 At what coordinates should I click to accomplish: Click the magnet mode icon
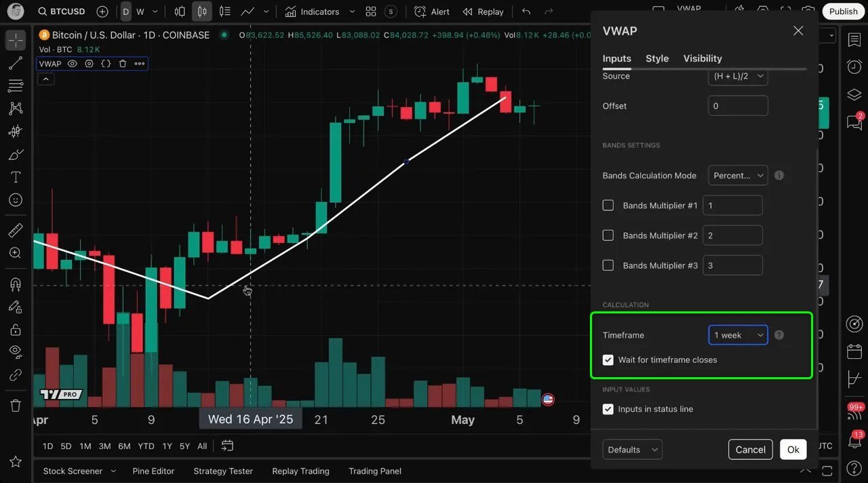coord(16,284)
